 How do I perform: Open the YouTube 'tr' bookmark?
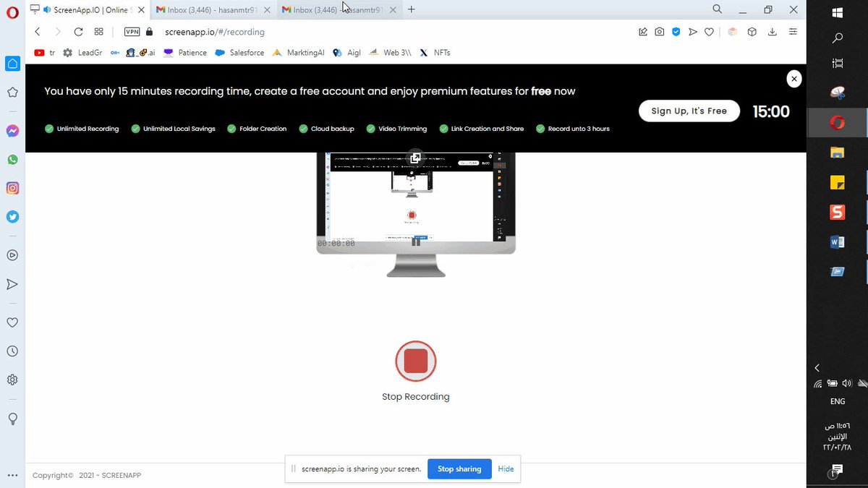(x=45, y=53)
